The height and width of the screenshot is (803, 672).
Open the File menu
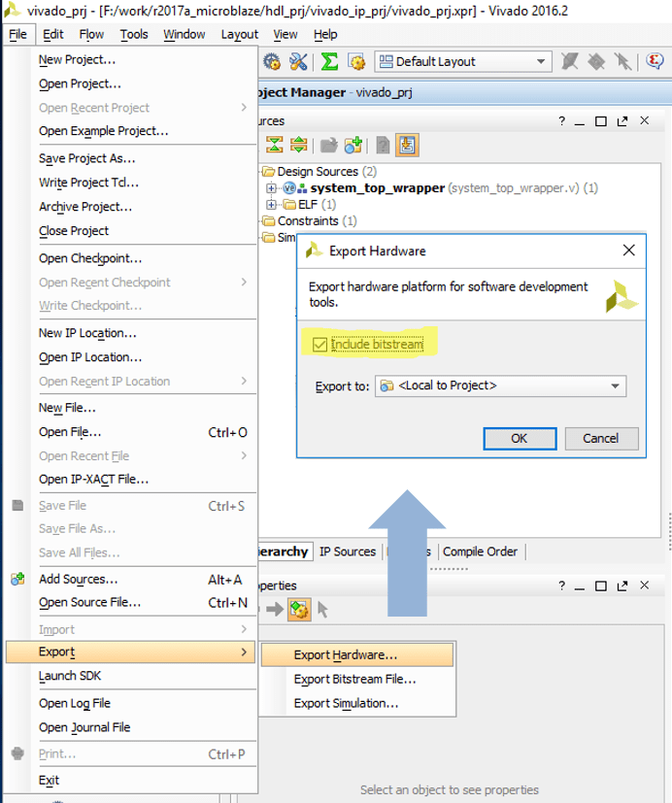pyautogui.click(x=17, y=34)
